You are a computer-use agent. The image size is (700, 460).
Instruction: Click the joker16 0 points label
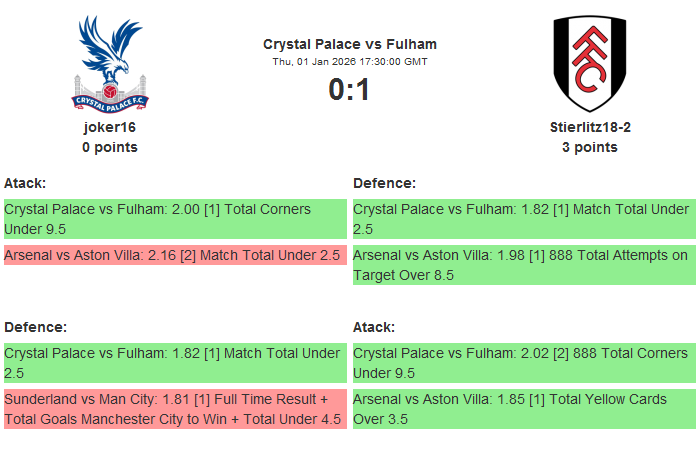click(x=110, y=147)
